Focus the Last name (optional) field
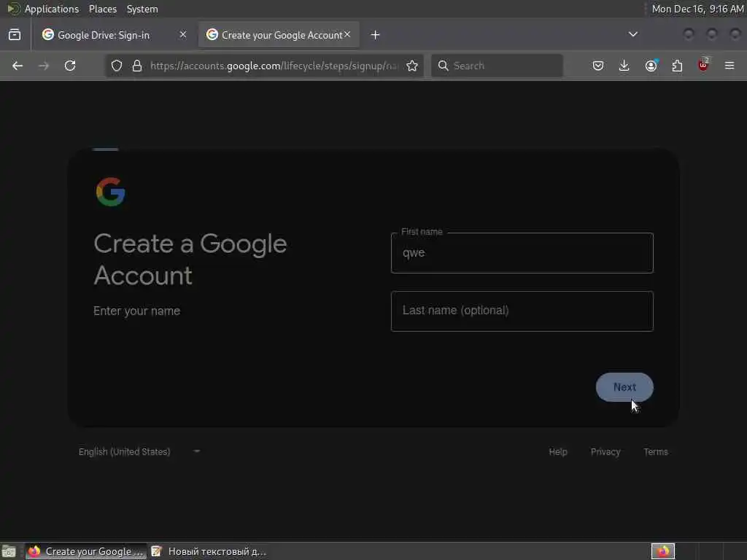This screenshot has width=747, height=560. pos(522,311)
